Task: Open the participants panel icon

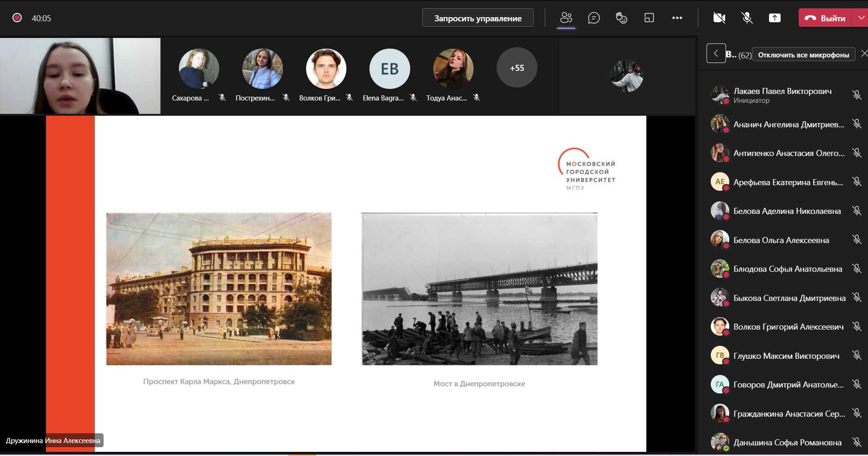Action: coord(566,18)
